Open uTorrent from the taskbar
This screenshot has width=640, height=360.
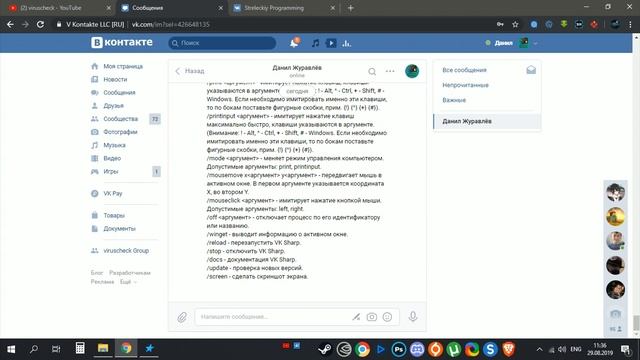[453, 349]
